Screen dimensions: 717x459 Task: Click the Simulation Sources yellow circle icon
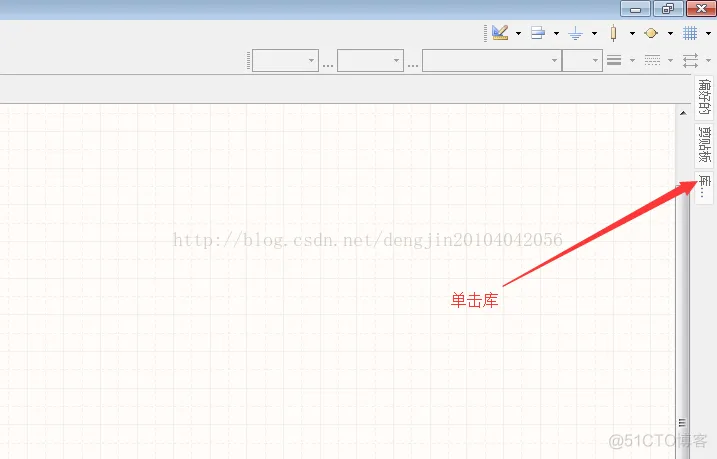pyautogui.click(x=651, y=33)
